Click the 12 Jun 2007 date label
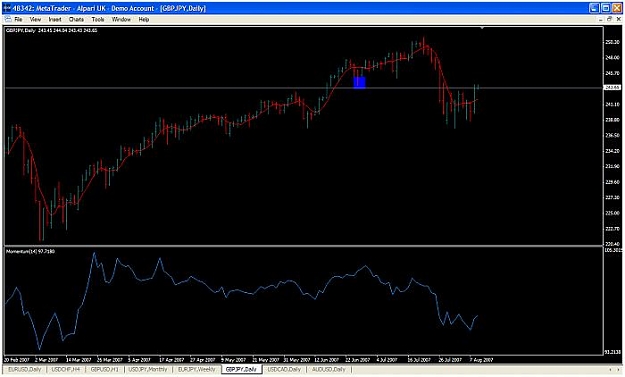Viewport: 625px width, 377px height. pos(327,360)
